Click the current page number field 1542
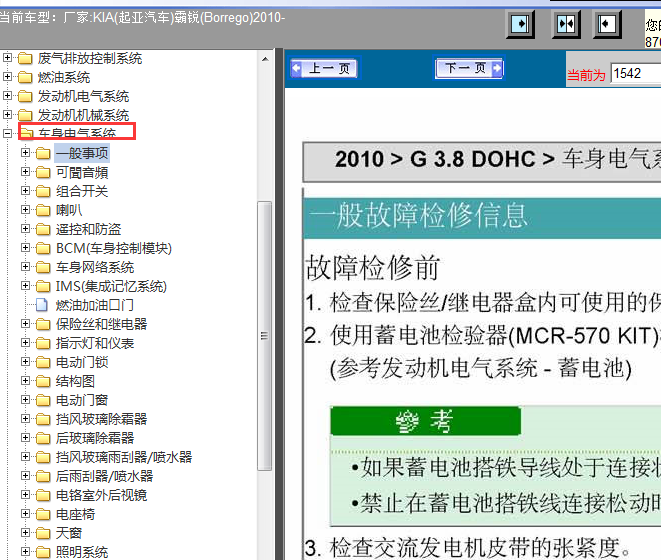This screenshot has height=560, width=661. click(x=635, y=74)
